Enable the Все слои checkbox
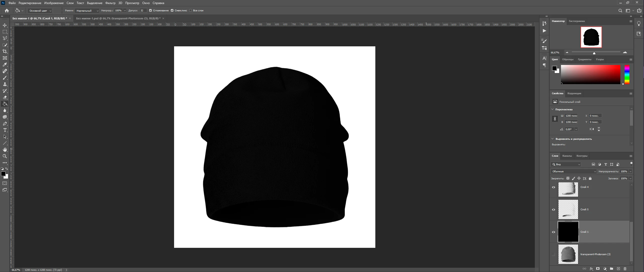 pos(191,11)
